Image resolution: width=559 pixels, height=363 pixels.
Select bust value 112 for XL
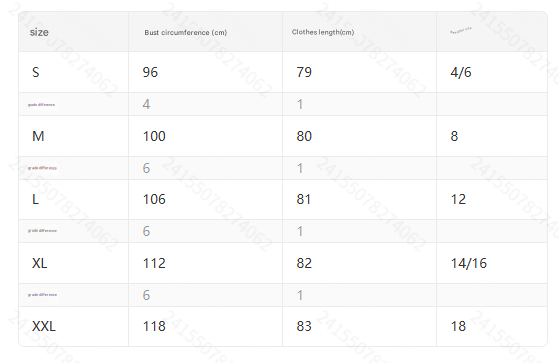click(154, 264)
